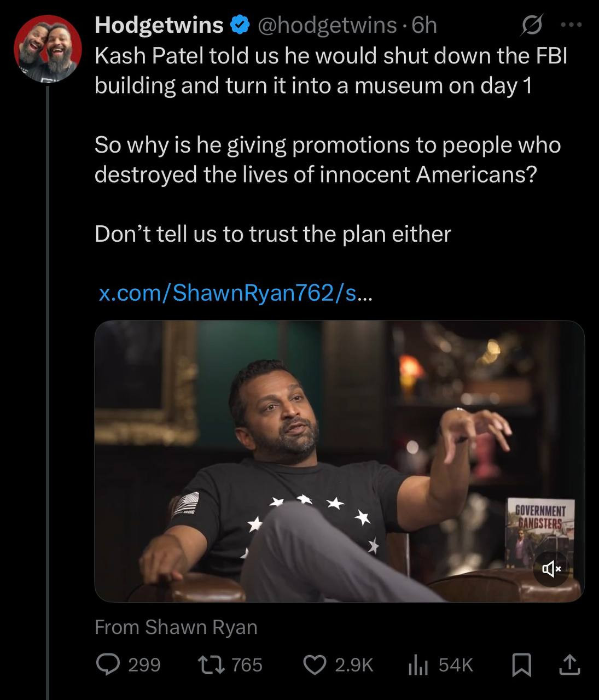Open the three-dot more options menu

tap(572, 25)
